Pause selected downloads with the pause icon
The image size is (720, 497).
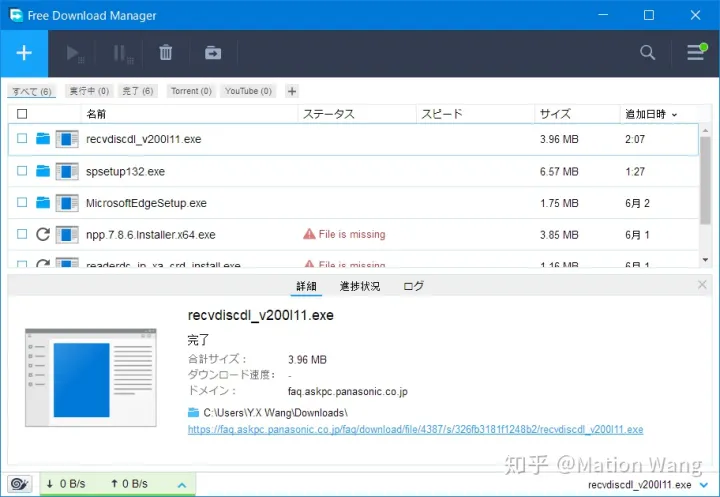pyautogui.click(x=122, y=53)
